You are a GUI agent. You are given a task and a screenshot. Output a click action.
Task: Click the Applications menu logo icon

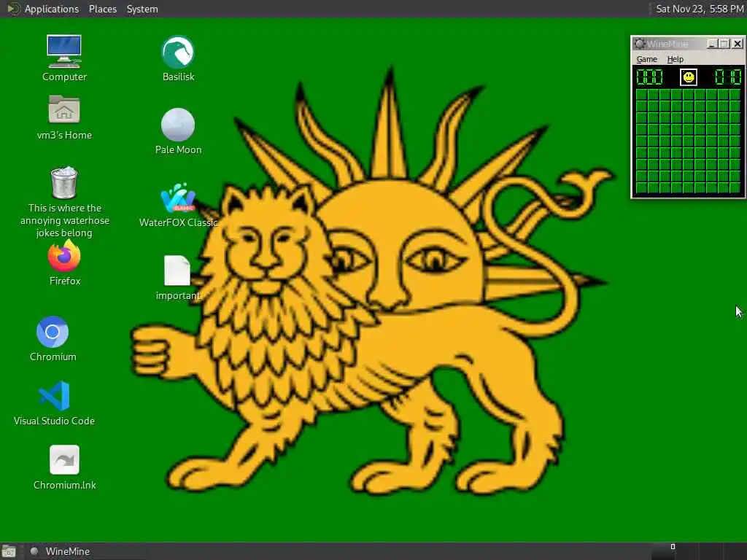(13, 9)
